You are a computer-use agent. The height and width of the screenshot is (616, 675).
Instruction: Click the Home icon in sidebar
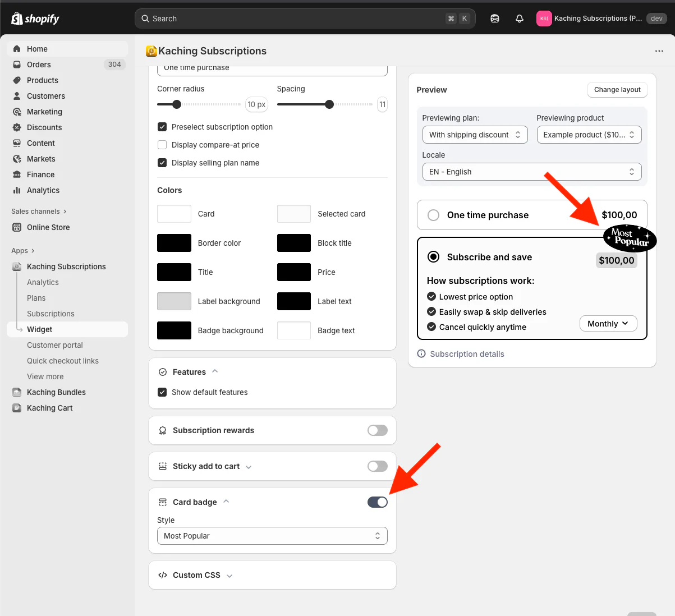click(x=17, y=49)
